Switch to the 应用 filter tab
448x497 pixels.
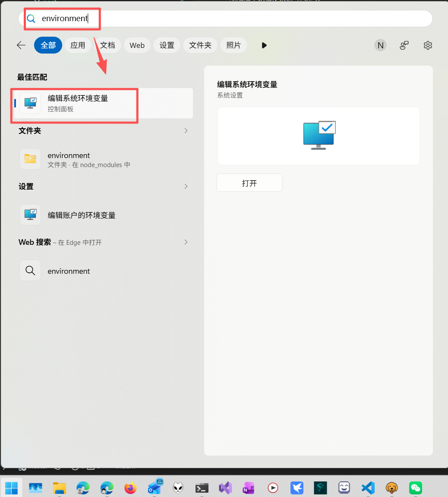pos(78,45)
